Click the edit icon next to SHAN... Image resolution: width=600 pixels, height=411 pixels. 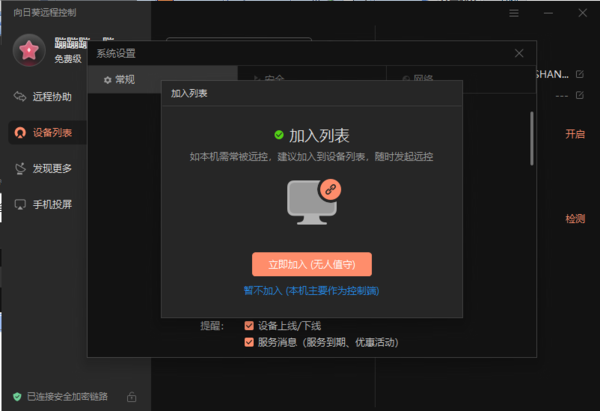[579, 74]
